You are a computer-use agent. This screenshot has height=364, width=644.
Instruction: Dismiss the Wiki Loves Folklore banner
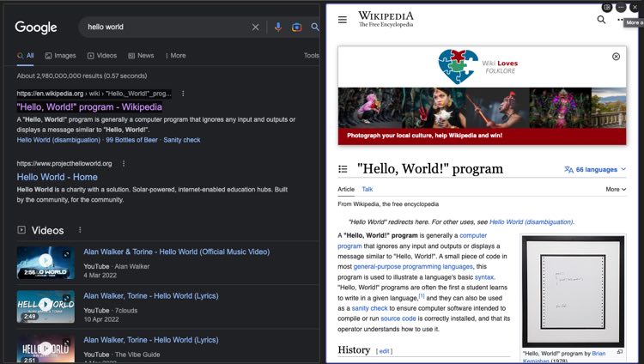(616, 57)
